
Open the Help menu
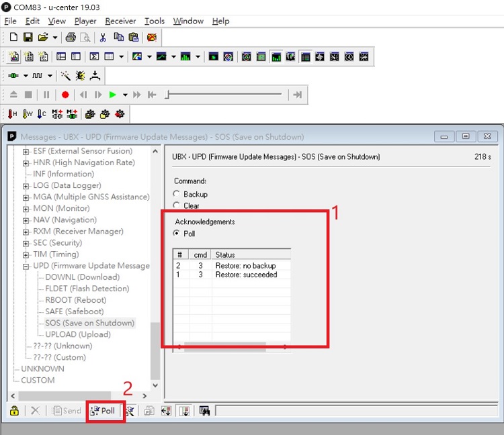pyautogui.click(x=221, y=21)
